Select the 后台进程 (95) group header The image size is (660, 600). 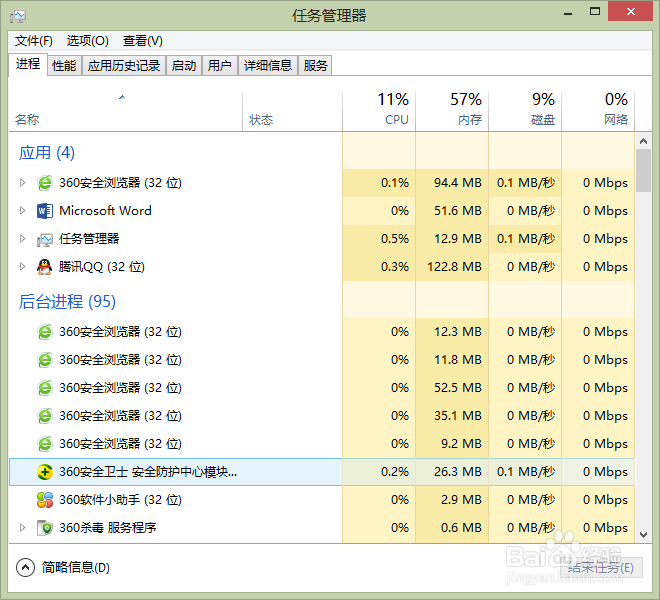(67, 301)
